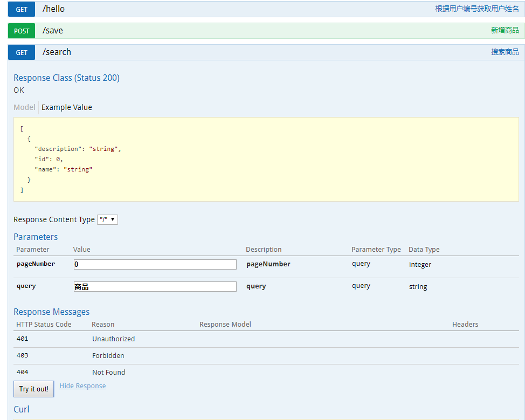
Task: Click the Curl section heading
Action: (x=22, y=409)
